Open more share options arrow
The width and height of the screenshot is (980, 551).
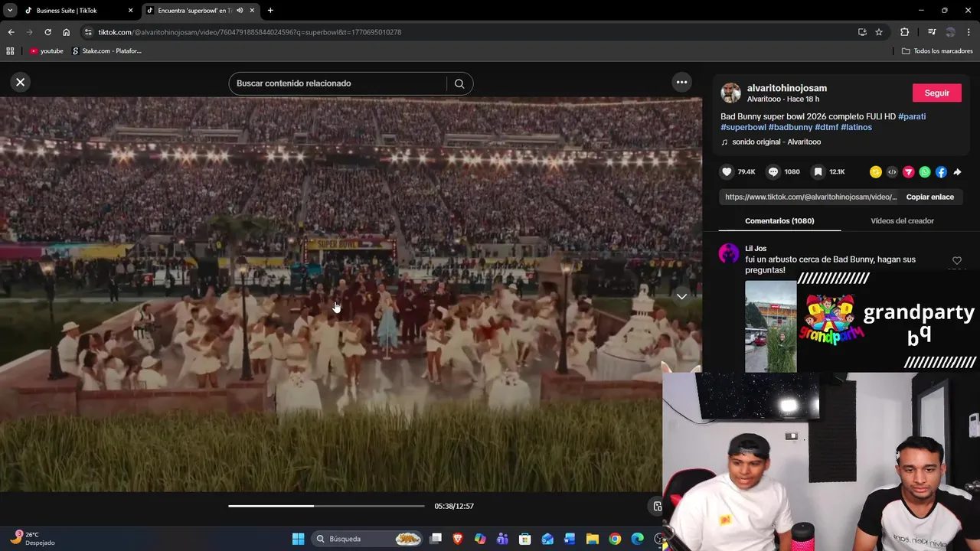click(957, 172)
